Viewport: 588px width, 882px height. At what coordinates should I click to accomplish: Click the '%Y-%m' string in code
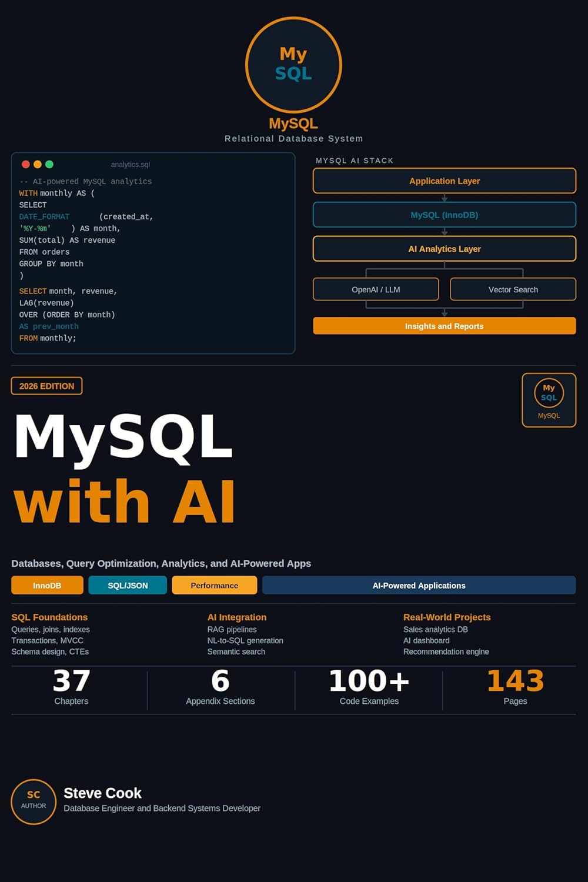[x=35, y=229]
